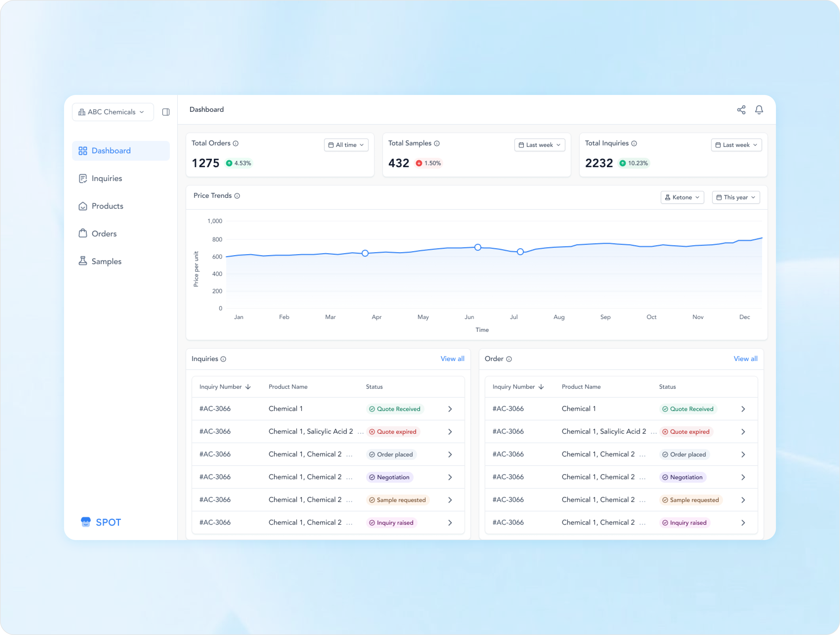This screenshot has height=635, width=840.
Task: Sort Inquiries table by Inquiry Number arrow
Action: coord(248,387)
